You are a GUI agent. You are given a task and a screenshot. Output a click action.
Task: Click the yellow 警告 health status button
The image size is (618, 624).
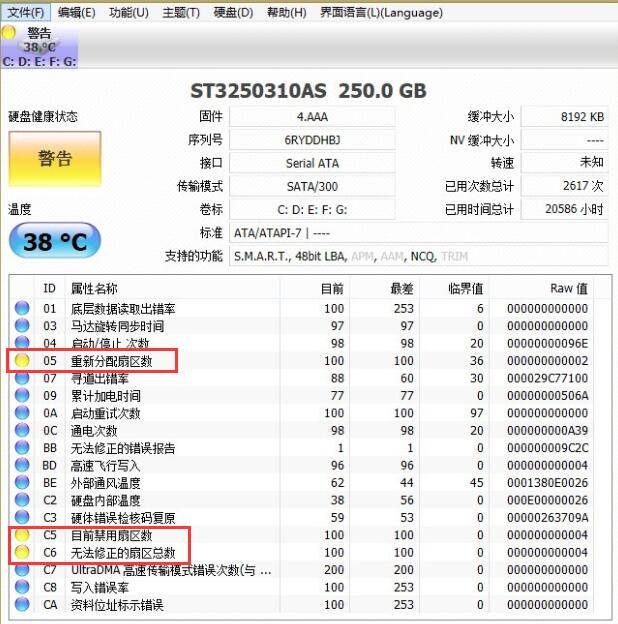coord(55,159)
